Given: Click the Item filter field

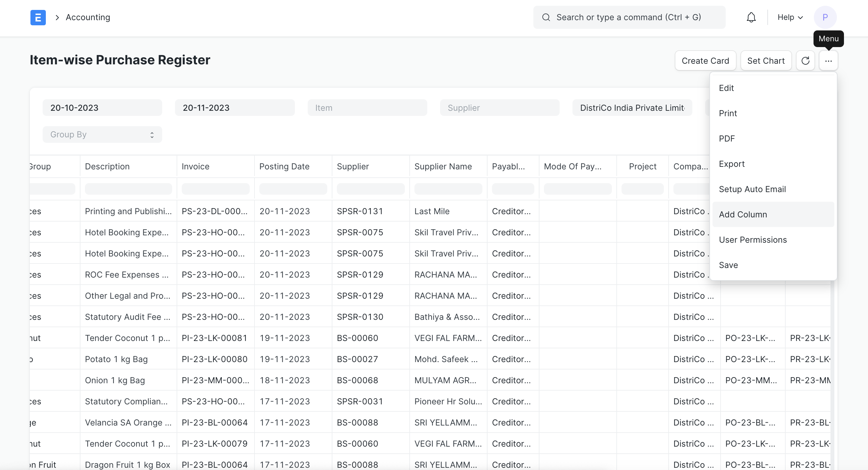Looking at the screenshot, I should point(367,107).
